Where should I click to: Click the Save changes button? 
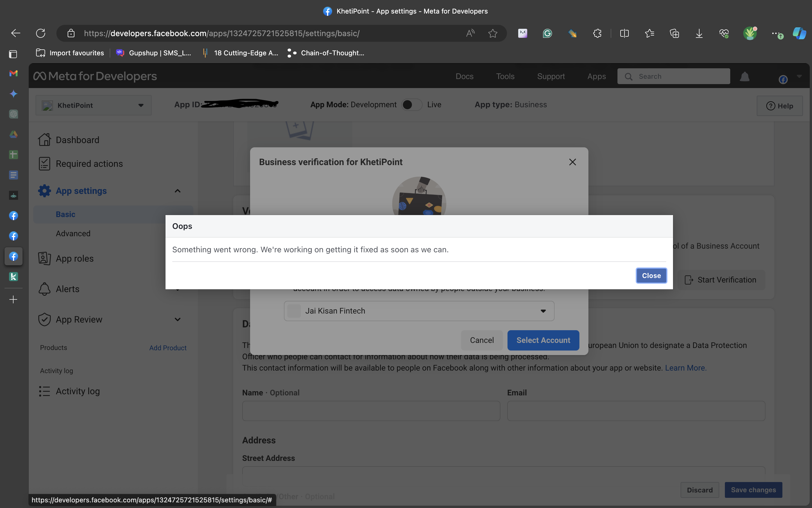pos(753,490)
